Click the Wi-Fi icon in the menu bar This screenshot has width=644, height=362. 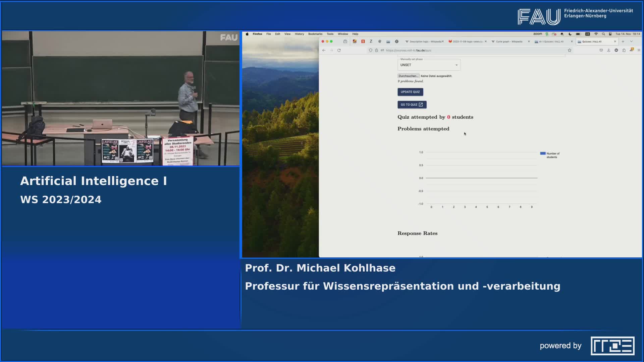click(596, 34)
